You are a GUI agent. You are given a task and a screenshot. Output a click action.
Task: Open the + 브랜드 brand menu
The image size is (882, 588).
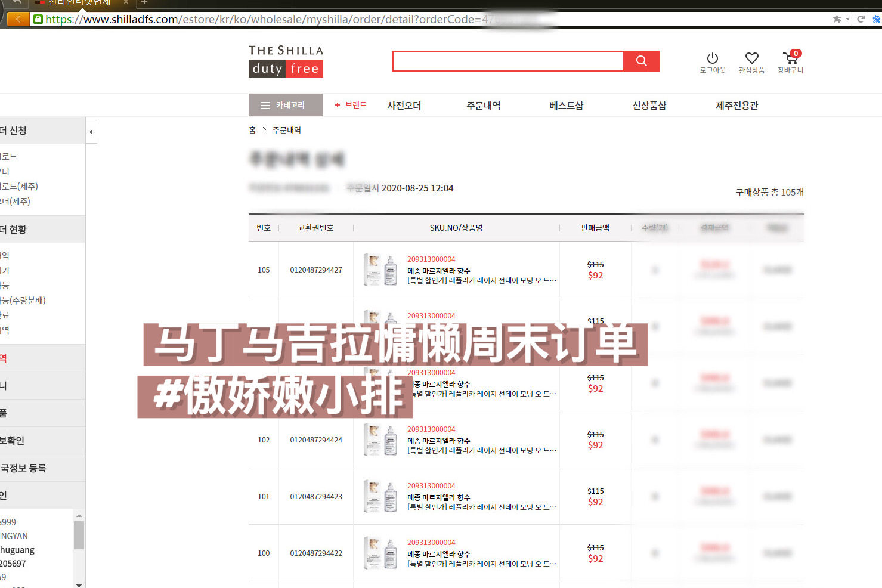[x=351, y=105]
